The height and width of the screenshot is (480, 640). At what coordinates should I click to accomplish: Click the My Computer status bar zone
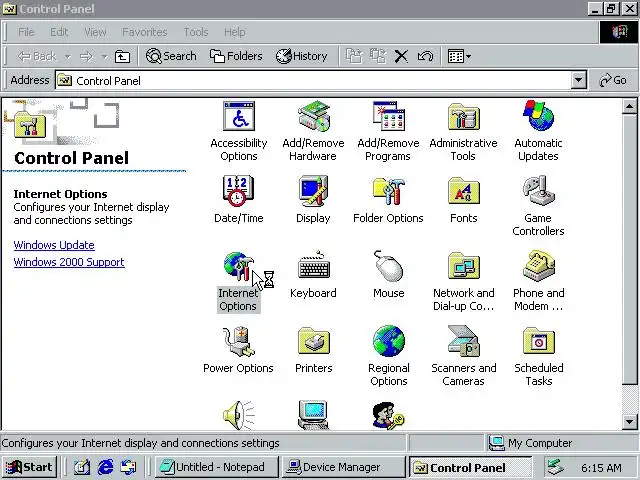click(x=562, y=443)
